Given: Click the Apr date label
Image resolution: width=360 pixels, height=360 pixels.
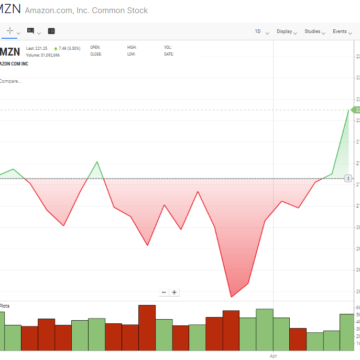Looking at the screenshot, I should point(273,356).
